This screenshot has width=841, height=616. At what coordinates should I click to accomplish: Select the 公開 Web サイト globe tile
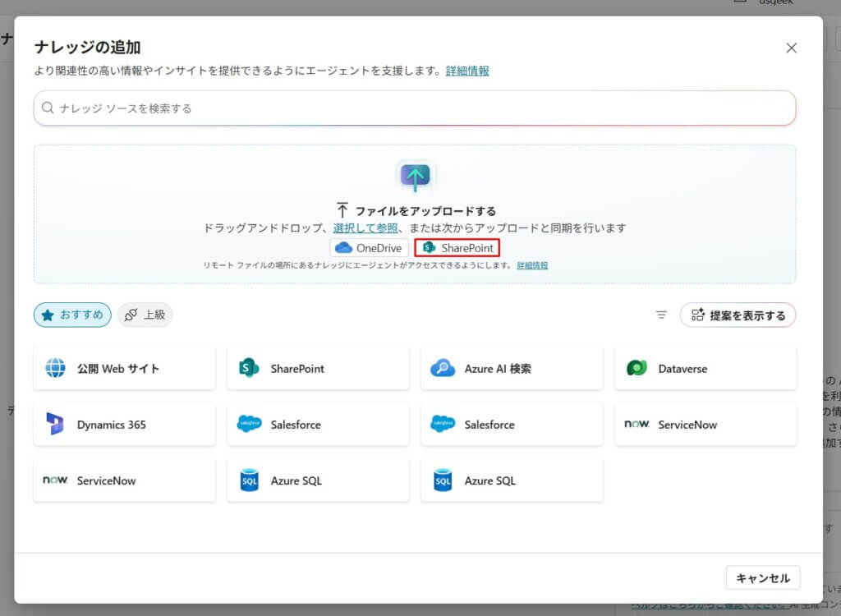(x=124, y=369)
